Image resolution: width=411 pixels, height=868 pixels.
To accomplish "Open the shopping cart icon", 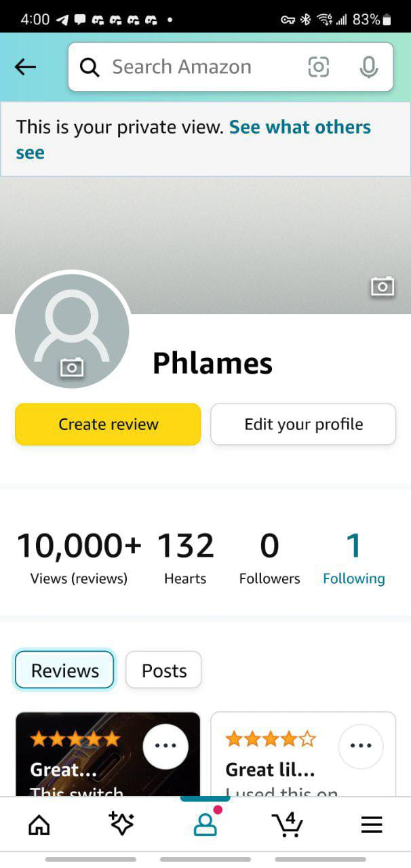I will pos(288,823).
